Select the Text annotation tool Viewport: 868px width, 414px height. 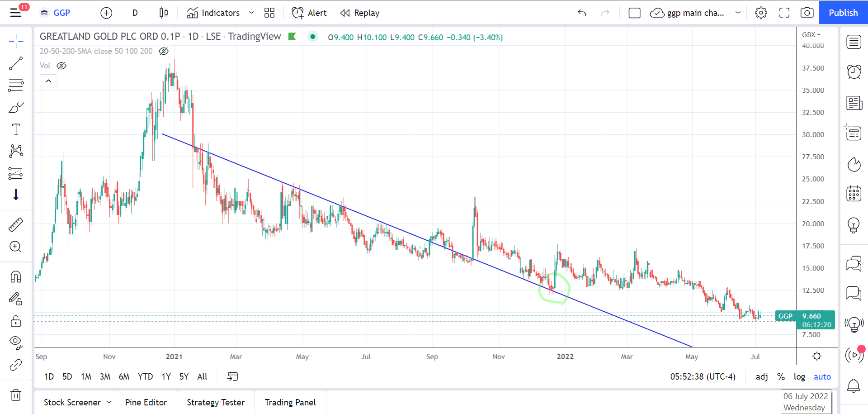pos(16,129)
